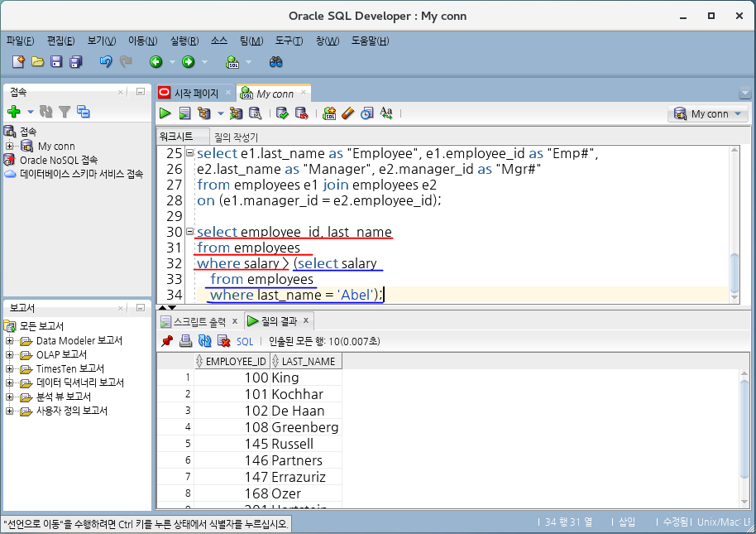This screenshot has width=756, height=534.
Task: Switch to the 스크립트 출력 tab
Action: (x=199, y=321)
